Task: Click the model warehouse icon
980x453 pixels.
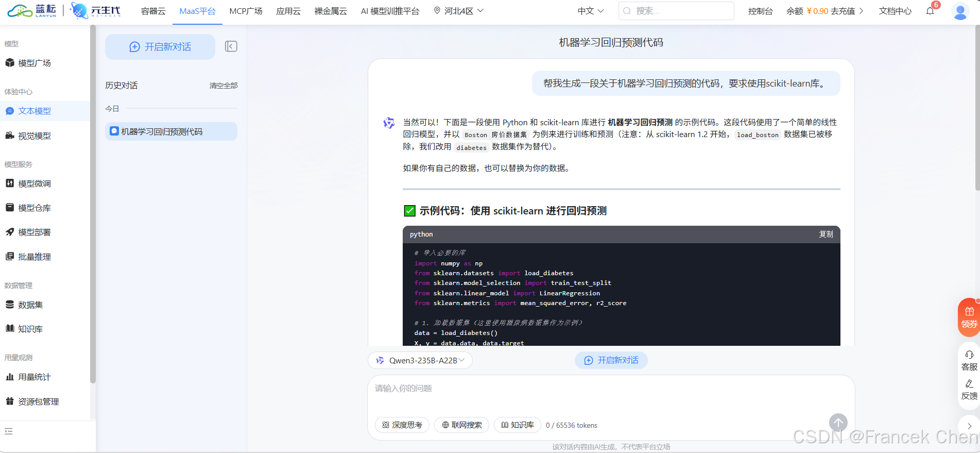Action: (x=10, y=208)
